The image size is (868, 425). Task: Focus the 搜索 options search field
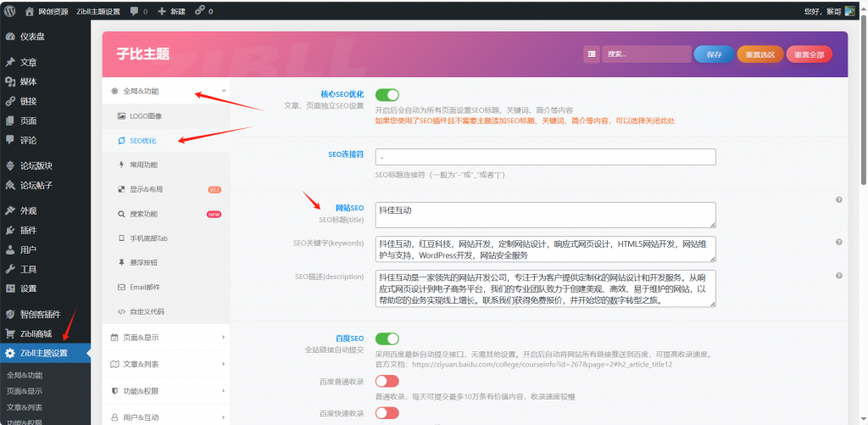(x=647, y=54)
